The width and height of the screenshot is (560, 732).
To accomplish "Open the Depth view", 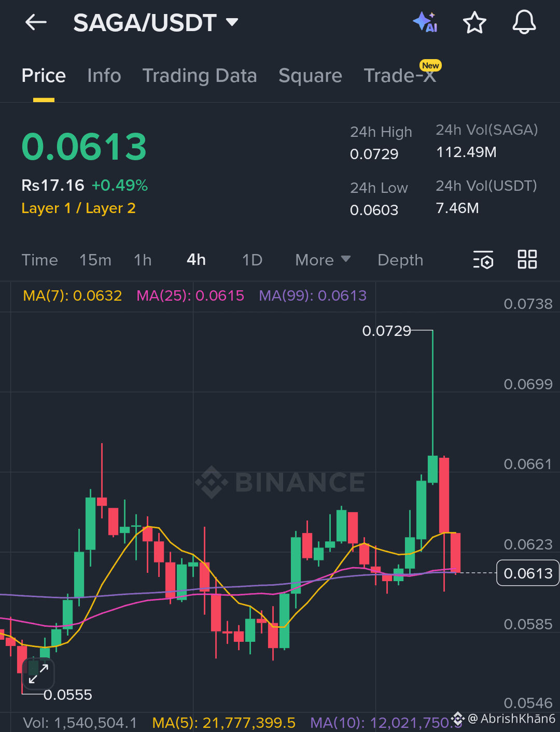I will (400, 260).
